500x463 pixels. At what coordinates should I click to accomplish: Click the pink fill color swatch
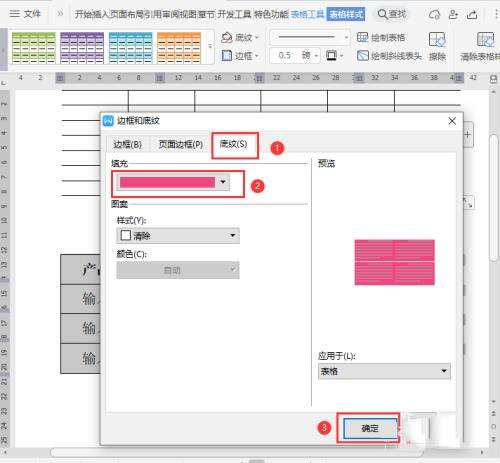(167, 182)
